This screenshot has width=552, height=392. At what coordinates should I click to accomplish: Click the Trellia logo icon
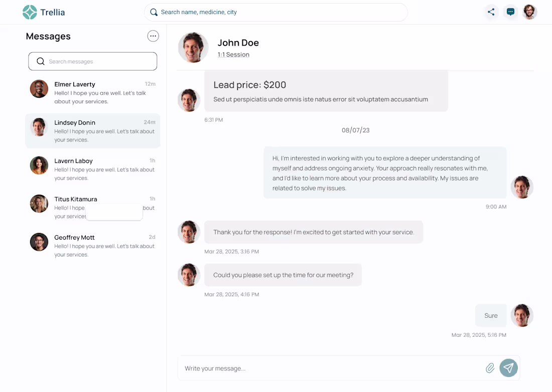click(x=30, y=12)
